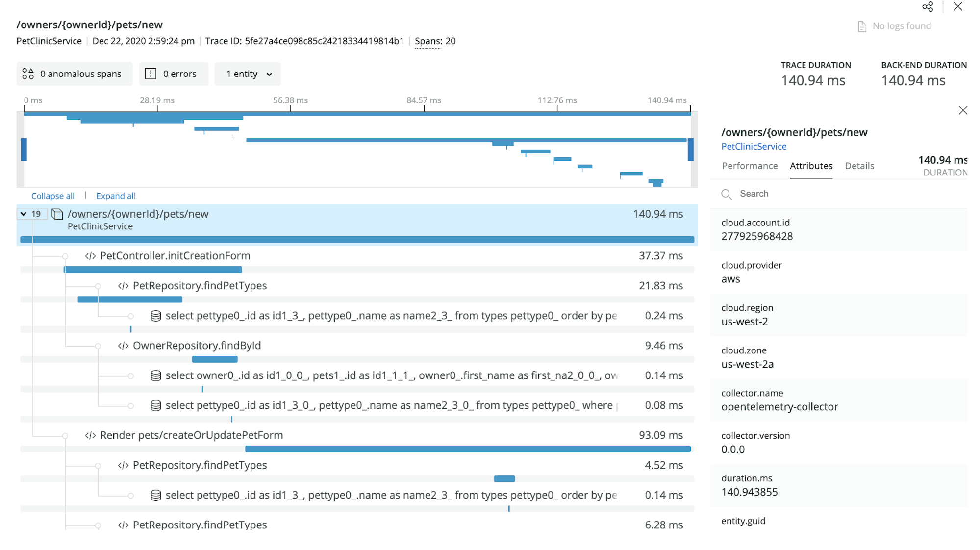
Task: Click the No logs found document icon
Action: 862,26
